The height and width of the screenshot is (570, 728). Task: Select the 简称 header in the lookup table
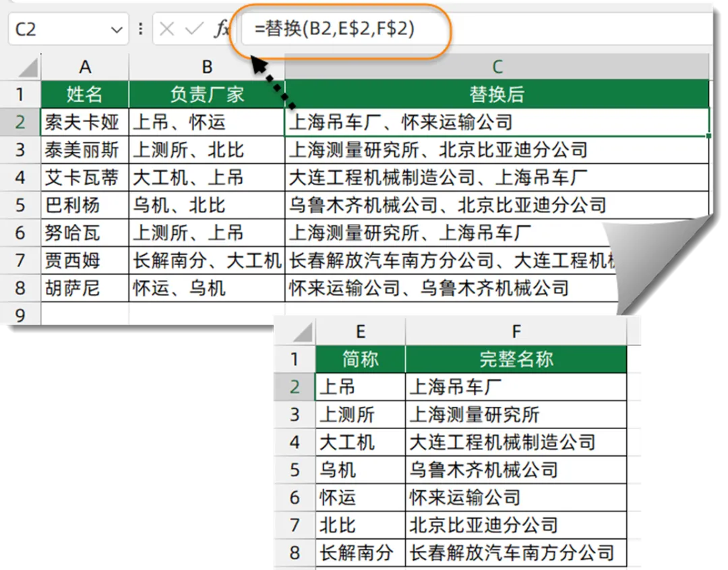point(360,359)
